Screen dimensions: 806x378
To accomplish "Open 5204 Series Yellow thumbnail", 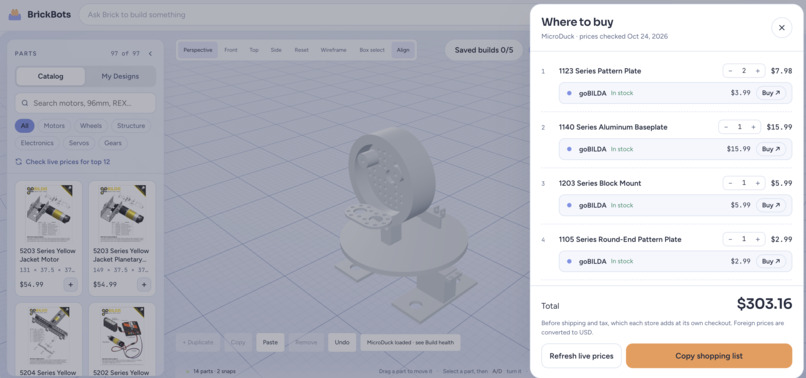I will (48, 336).
